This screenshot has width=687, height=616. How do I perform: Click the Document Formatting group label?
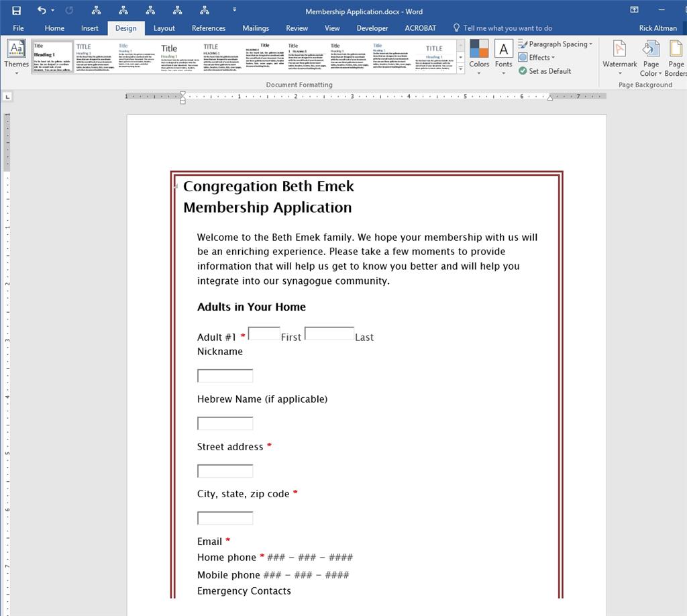[299, 85]
